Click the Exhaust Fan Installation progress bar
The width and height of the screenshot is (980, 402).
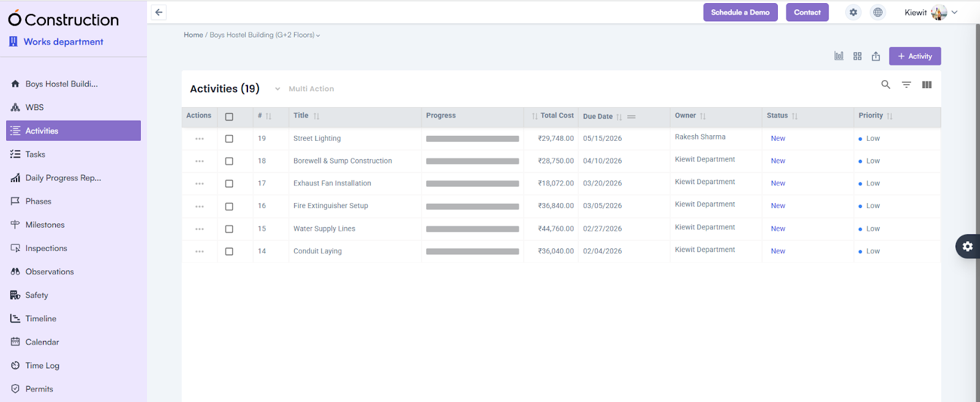coord(472,184)
